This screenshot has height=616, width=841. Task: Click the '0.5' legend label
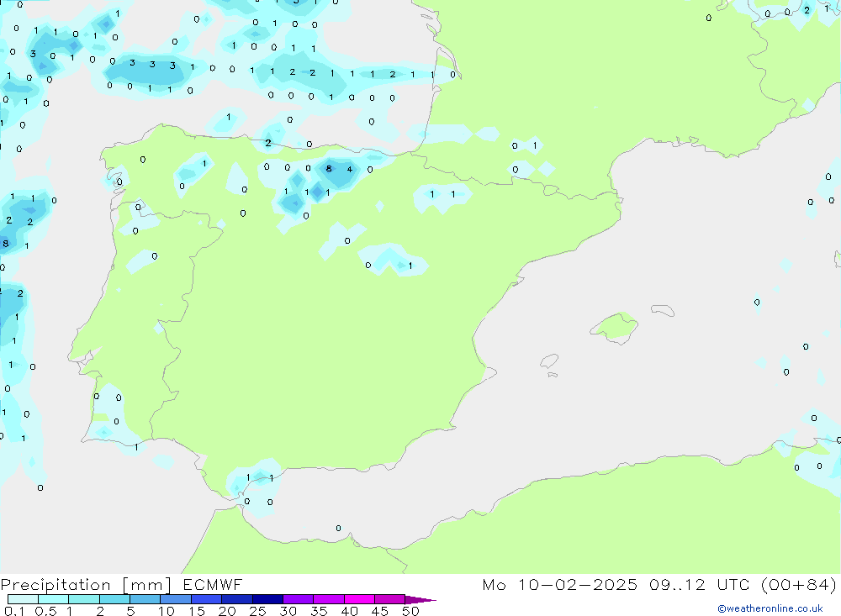45,611
